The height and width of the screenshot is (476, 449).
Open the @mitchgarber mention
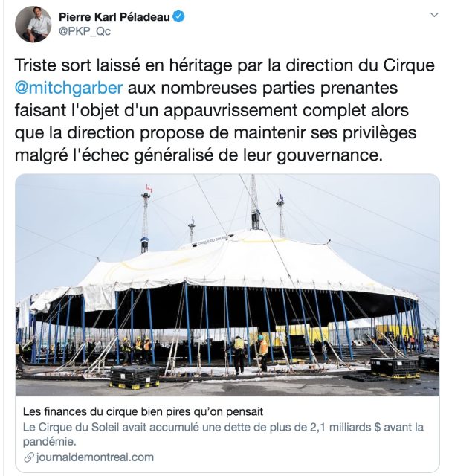[x=68, y=88]
